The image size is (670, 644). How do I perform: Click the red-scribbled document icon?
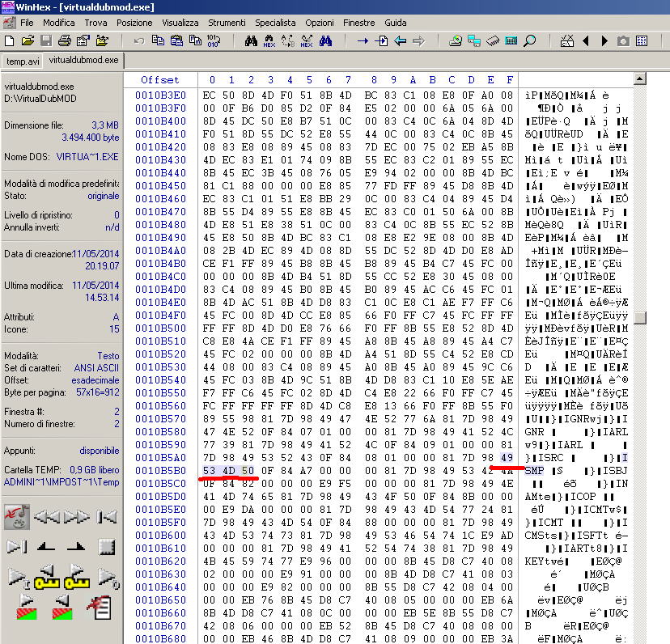click(101, 608)
